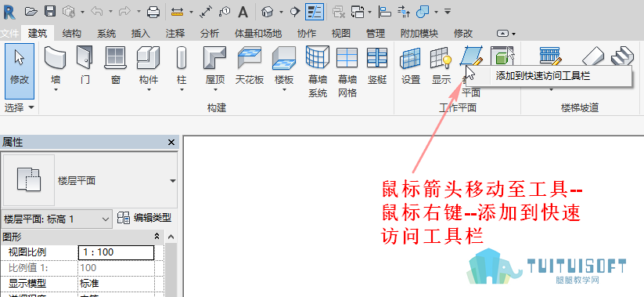Select the 构件 Component tool
This screenshot has height=297, width=644.
point(148,69)
